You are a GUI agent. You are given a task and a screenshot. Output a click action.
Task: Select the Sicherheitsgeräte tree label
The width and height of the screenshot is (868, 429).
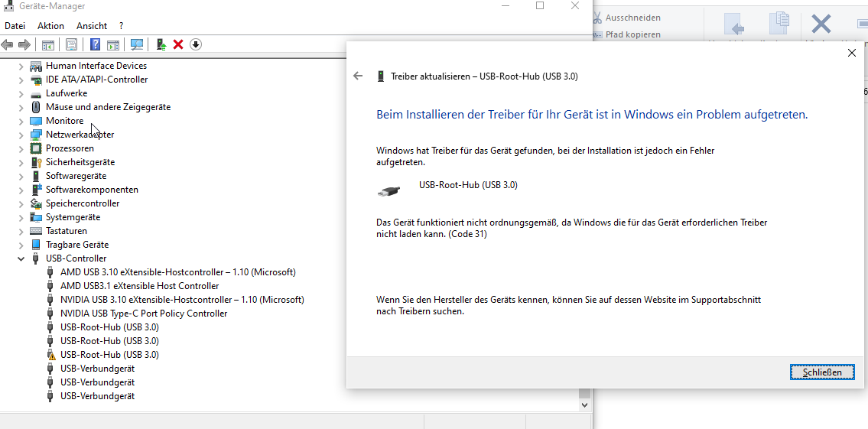80,162
